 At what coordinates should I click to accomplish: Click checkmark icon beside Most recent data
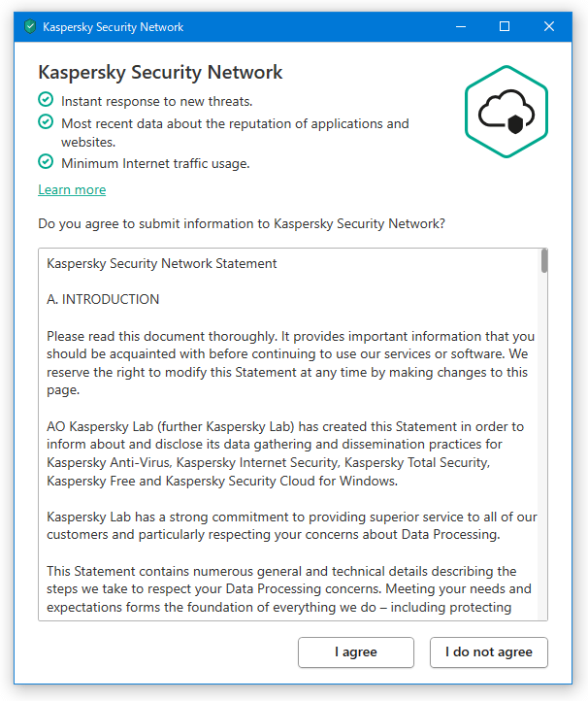pyautogui.click(x=46, y=121)
